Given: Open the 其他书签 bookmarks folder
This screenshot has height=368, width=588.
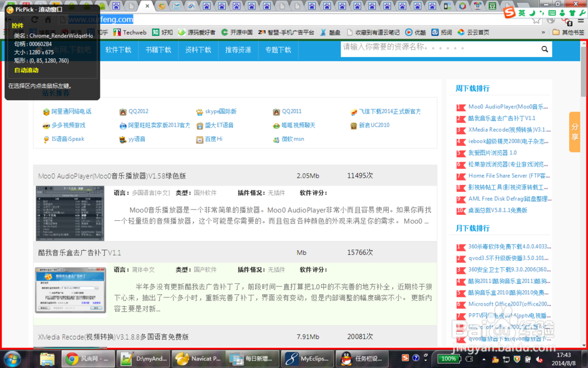Looking at the screenshot, I should pyautogui.click(x=569, y=32).
